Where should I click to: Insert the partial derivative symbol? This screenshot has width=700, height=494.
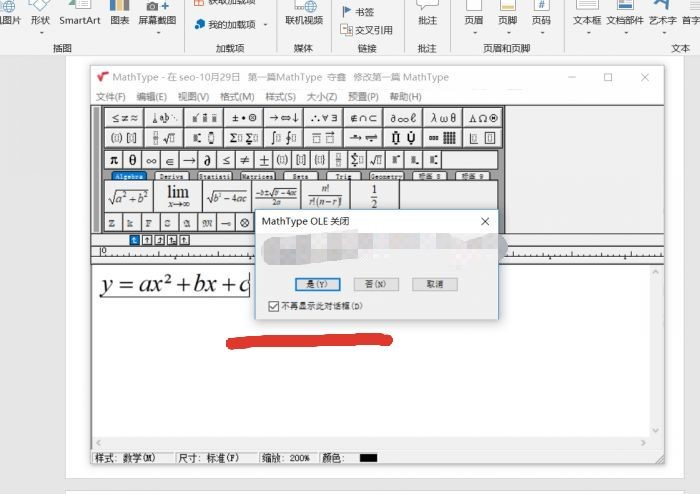point(207,160)
